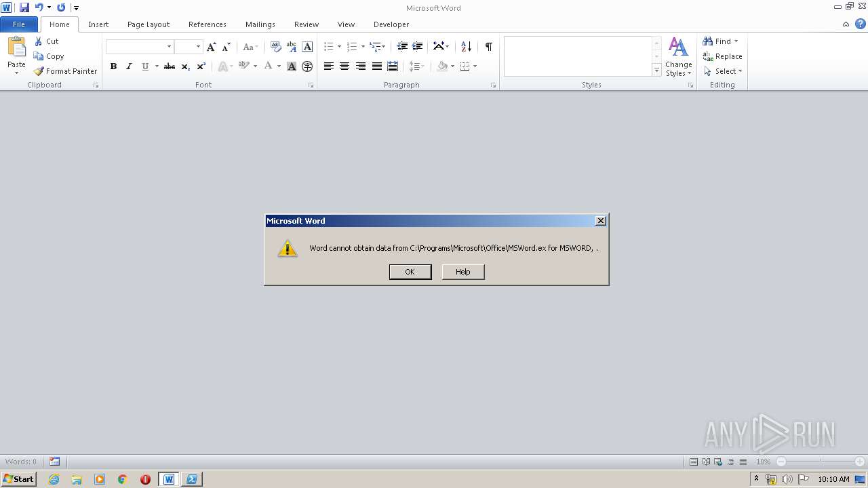Screen dimensions: 868x488
Task: Open the Numbering list dropdown
Action: click(363, 47)
